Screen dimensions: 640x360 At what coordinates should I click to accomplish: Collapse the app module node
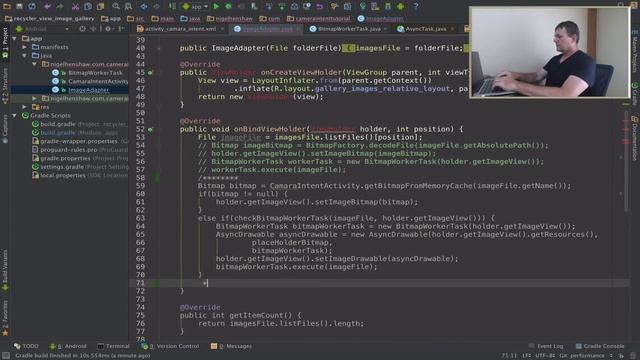point(15,38)
